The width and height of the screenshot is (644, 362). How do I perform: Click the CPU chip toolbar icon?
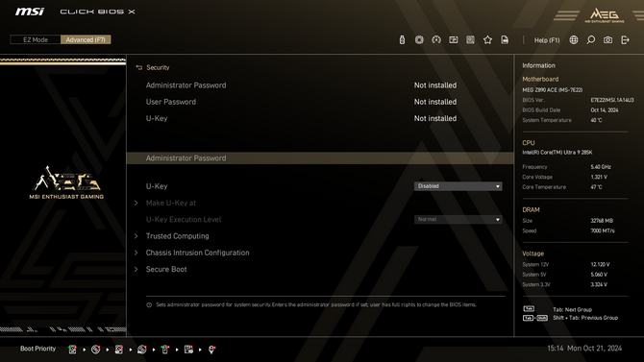click(x=419, y=39)
